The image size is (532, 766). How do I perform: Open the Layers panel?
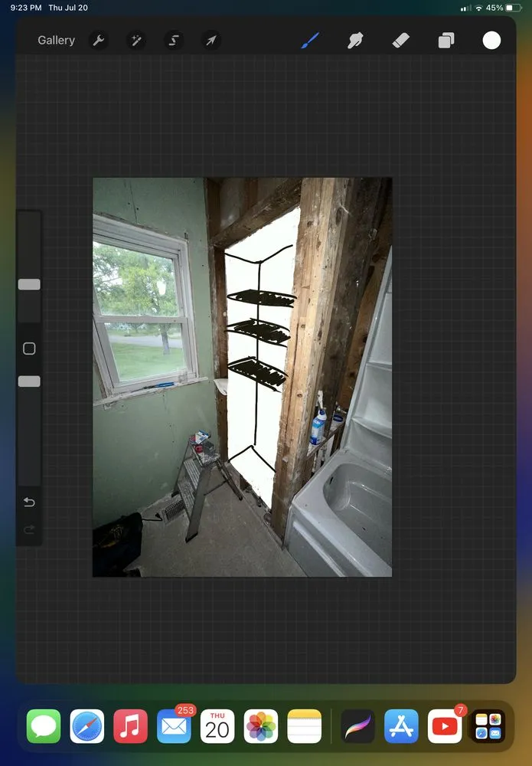[446, 41]
